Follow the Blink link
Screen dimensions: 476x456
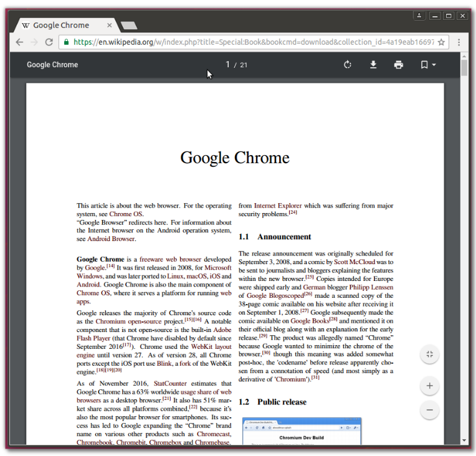pyautogui.click(x=164, y=364)
